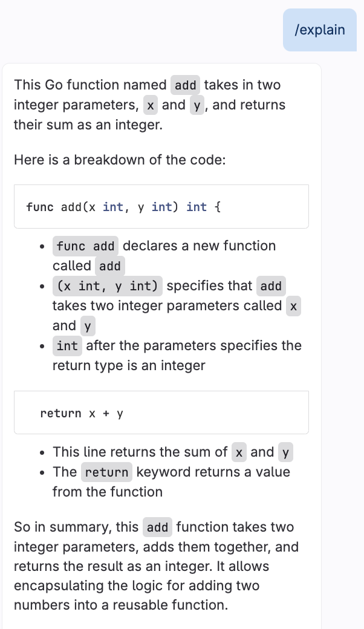The width and height of the screenshot is (364, 629).
Task: Click the "x" chip after "integer parameters called"
Action: (x=293, y=306)
